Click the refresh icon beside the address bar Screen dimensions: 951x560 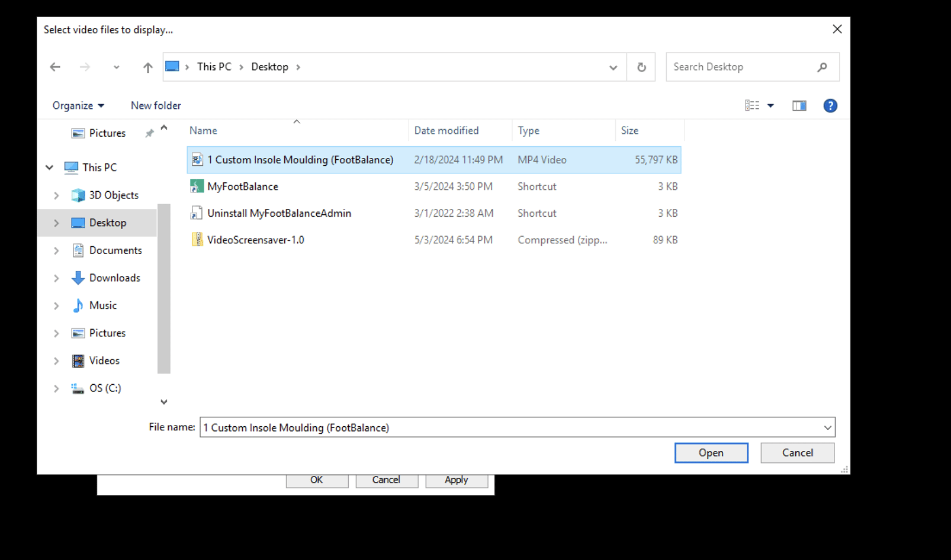[x=641, y=67]
